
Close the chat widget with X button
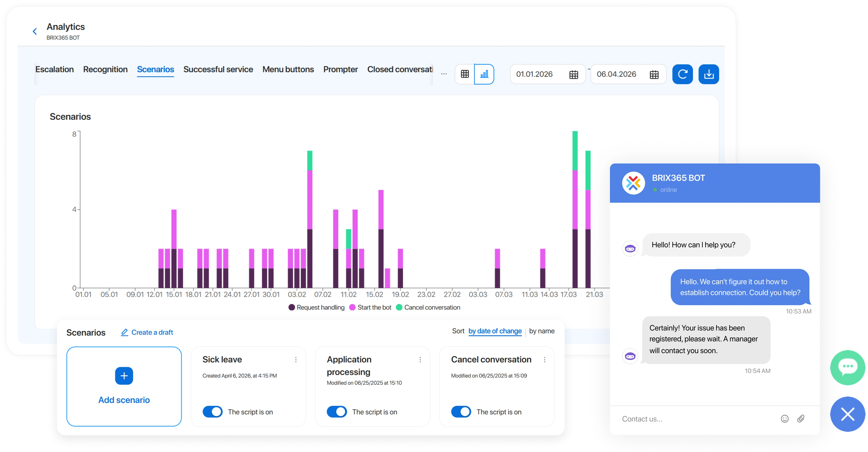tap(847, 414)
